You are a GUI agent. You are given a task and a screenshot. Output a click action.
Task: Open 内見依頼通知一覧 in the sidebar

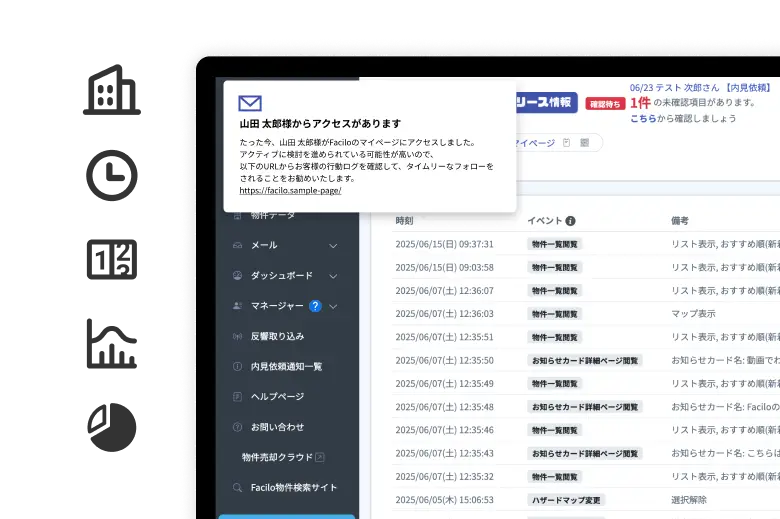pos(286,366)
